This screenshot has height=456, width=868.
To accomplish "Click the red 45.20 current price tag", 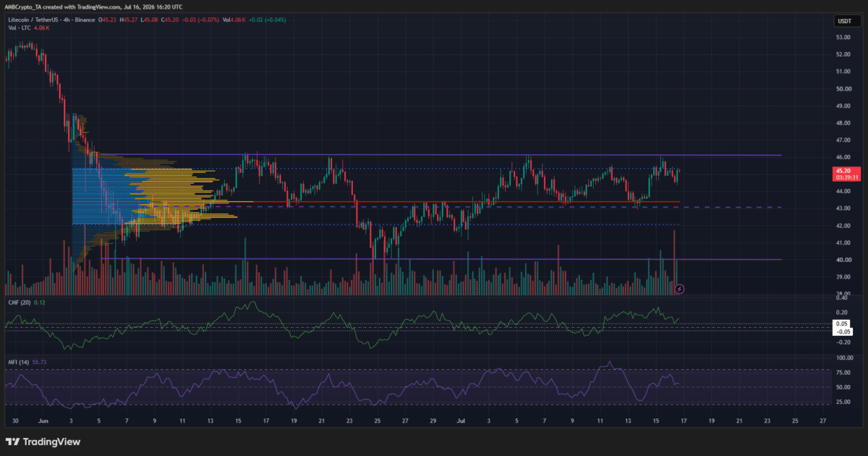I will click(x=843, y=174).
